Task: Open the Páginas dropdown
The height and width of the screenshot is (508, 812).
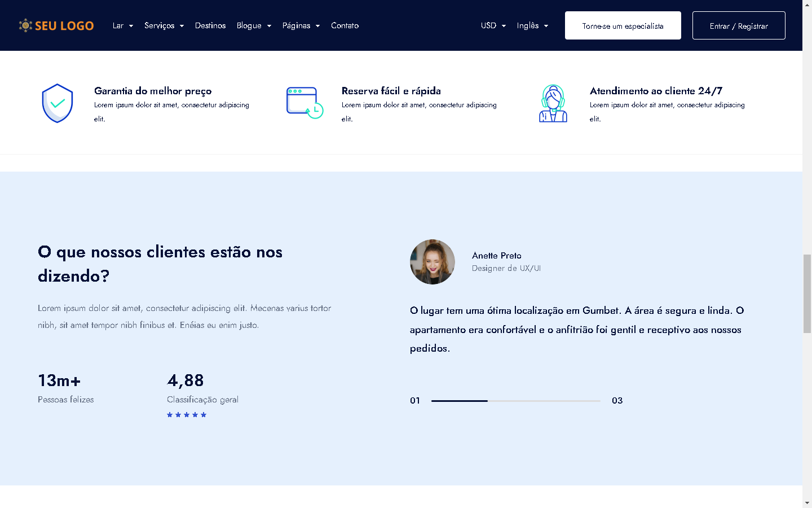Action: (301, 25)
